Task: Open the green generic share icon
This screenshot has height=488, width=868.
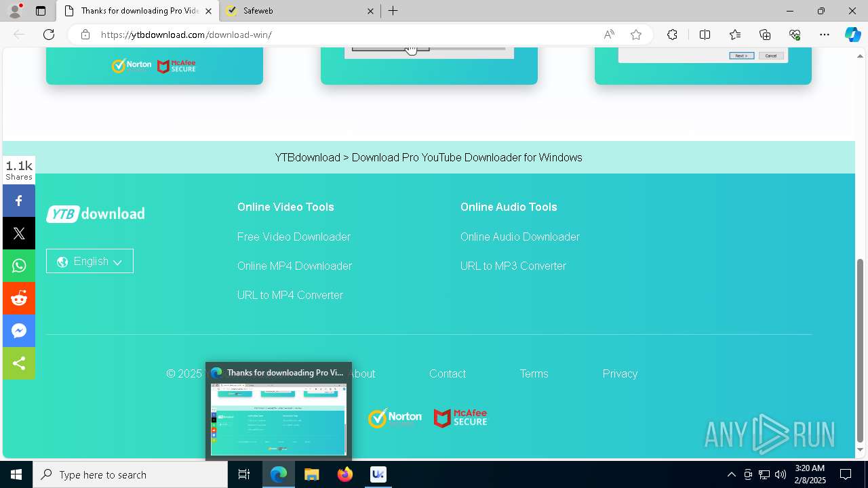Action: pyautogui.click(x=19, y=363)
